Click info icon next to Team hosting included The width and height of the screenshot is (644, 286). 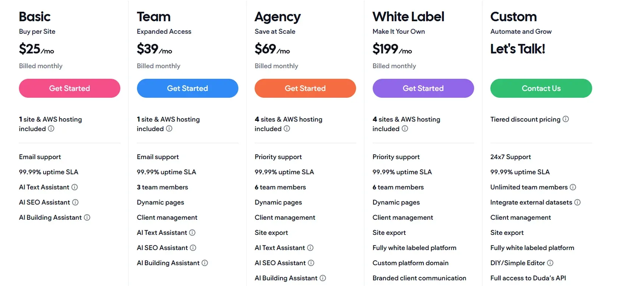pos(169,128)
